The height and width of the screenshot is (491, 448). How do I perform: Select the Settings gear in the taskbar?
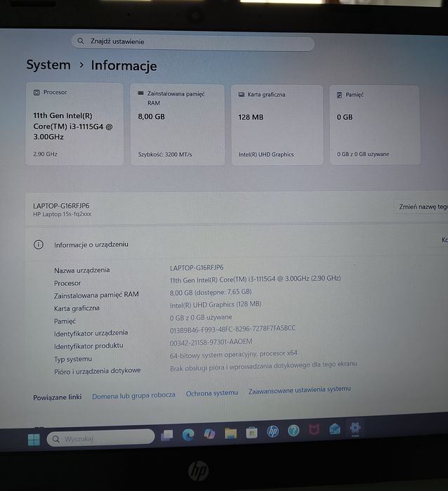pos(355,428)
